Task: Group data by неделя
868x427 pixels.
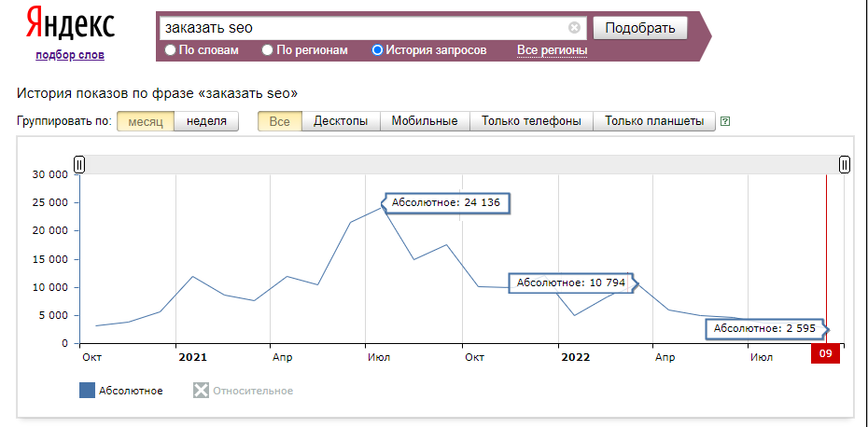Action: tap(206, 121)
